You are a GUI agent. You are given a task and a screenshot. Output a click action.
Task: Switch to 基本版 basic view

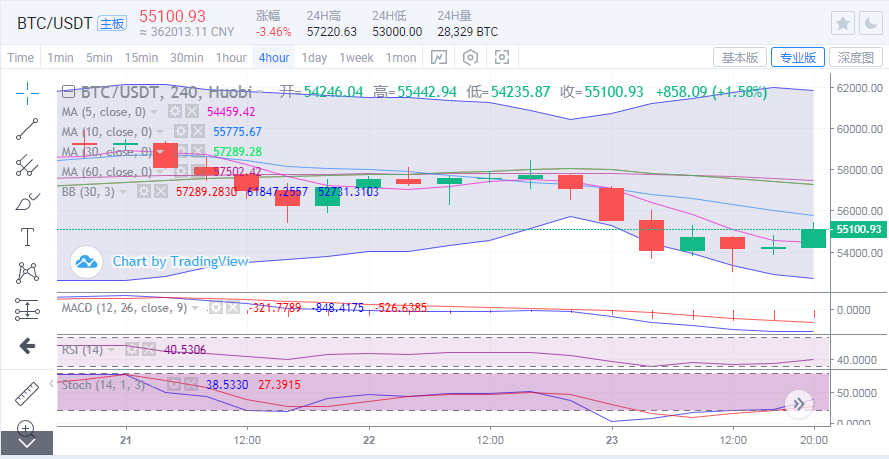740,57
